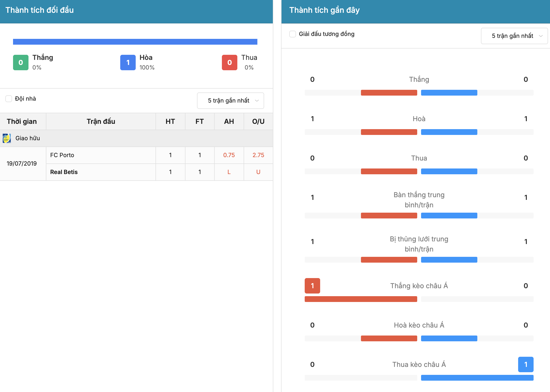Screen dimensions: 550x392
Task: Open the FC Porto team link
Action: [62, 155]
